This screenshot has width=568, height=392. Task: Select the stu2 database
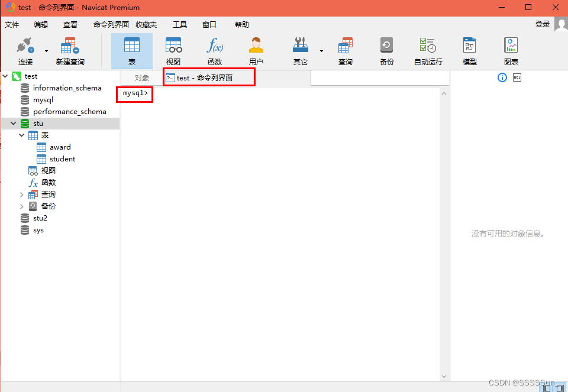pos(40,218)
